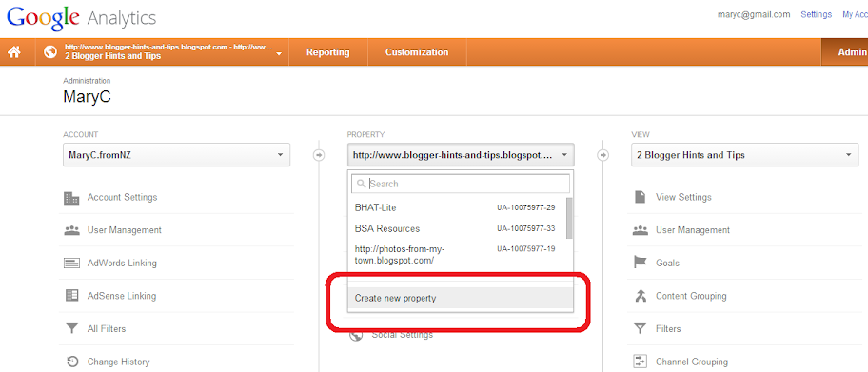Click the globe icon in the orange bar

pos(50,52)
